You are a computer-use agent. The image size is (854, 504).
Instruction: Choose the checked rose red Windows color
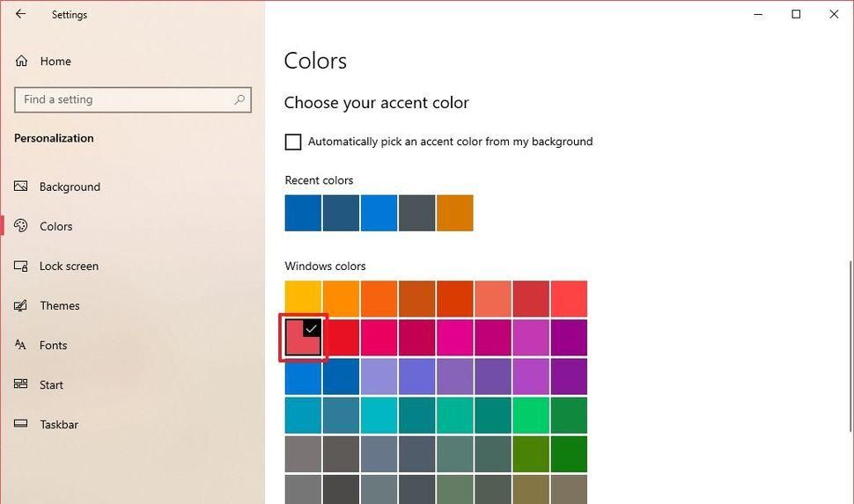pyautogui.click(x=303, y=338)
